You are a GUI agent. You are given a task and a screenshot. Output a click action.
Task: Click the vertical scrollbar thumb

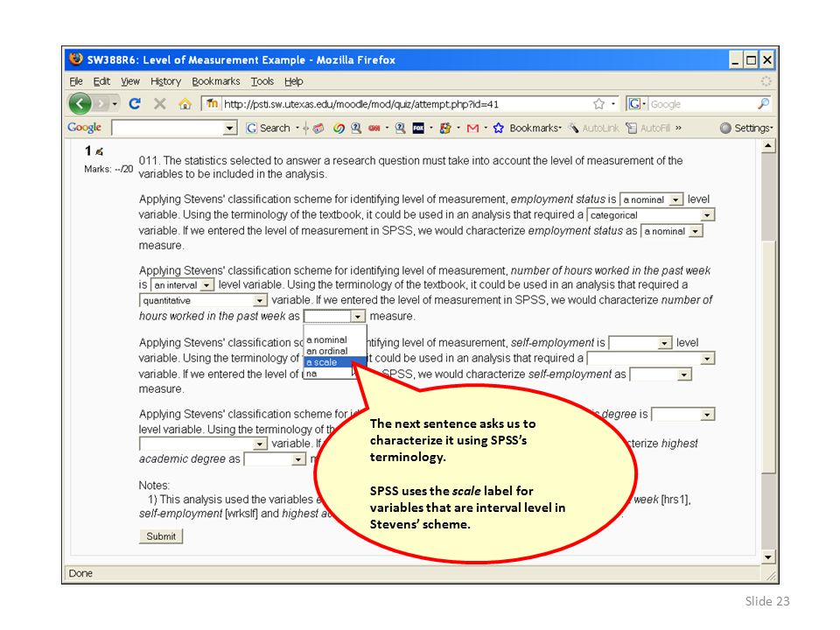[768, 358]
